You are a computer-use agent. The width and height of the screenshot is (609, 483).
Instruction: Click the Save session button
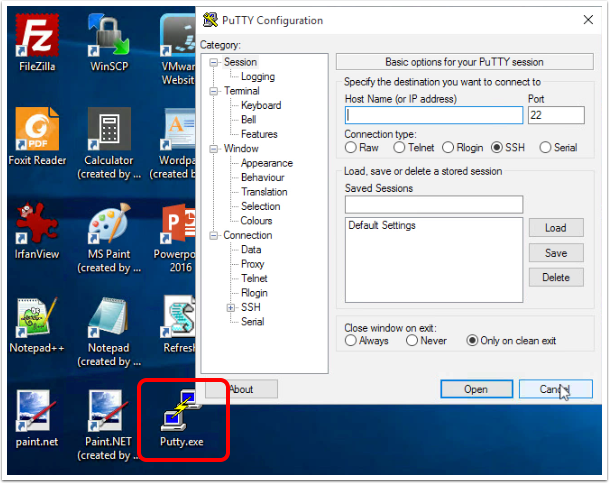pos(556,253)
